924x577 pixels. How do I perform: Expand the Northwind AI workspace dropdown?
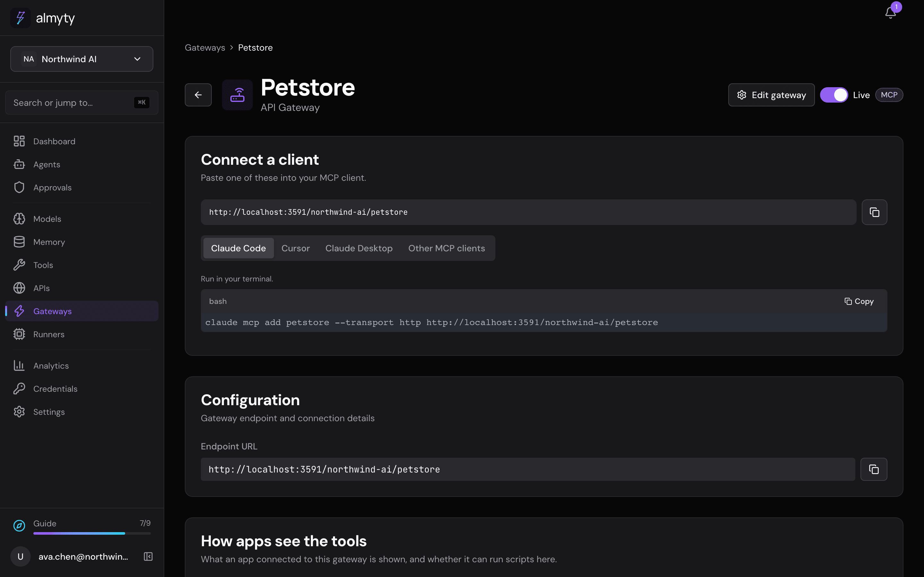82,59
